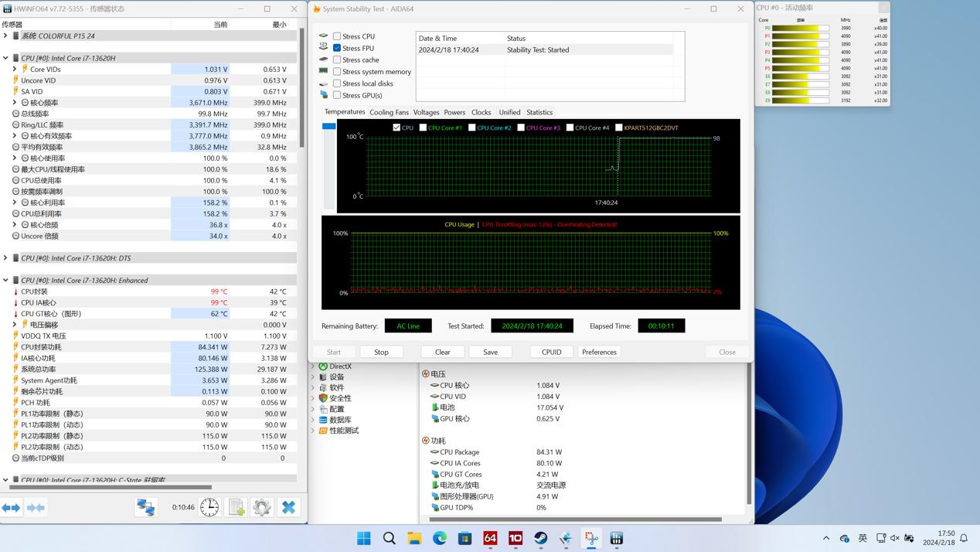980x552 pixels.
Task: Click the HWiNFO settings gear icon
Action: 262,507
